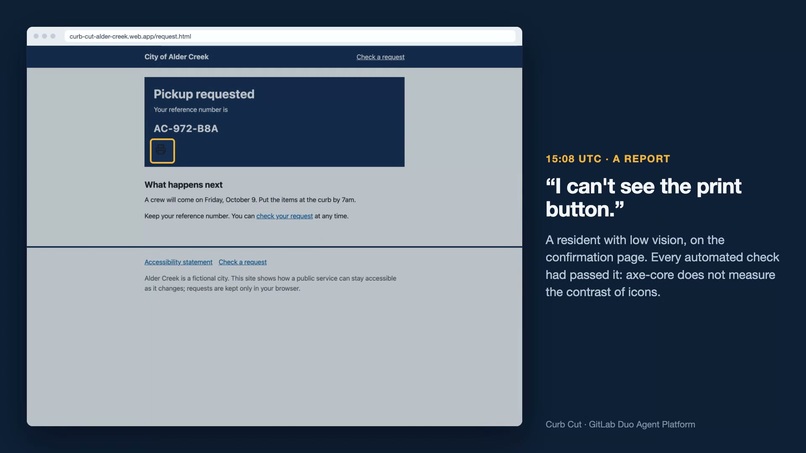
Task: Click the 'What happens next' heading
Action: tap(184, 185)
